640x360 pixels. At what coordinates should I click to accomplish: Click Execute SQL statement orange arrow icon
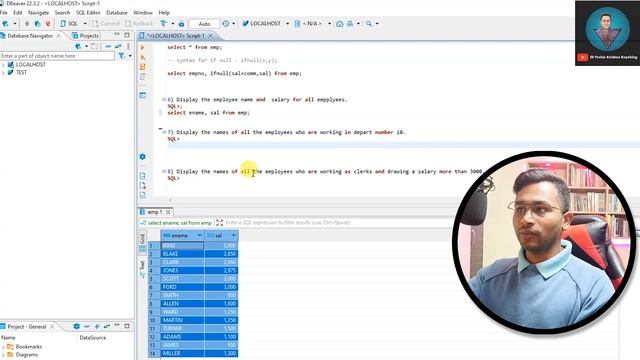point(142,48)
